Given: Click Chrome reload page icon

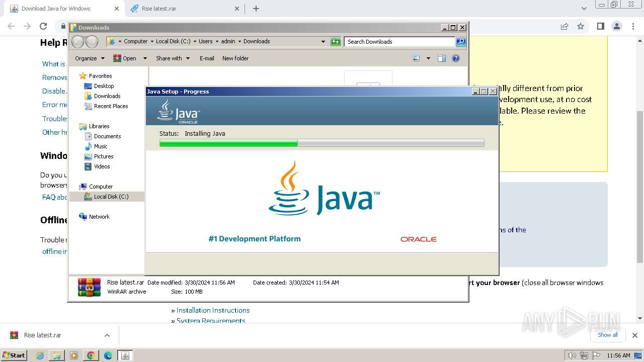Looking at the screenshot, I should pos(43,26).
